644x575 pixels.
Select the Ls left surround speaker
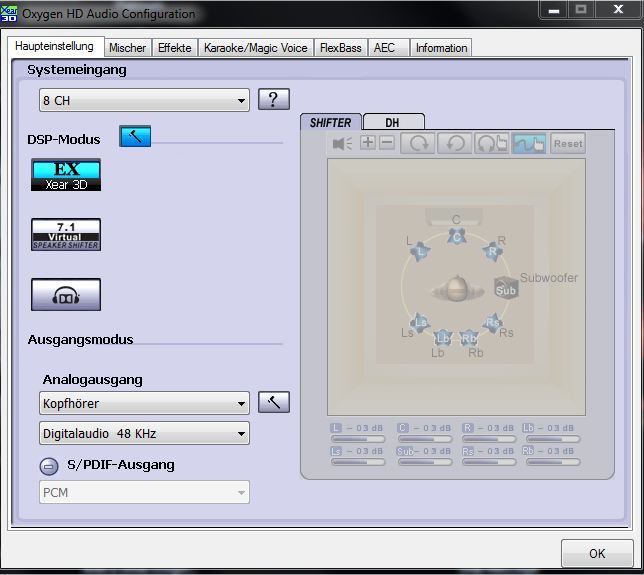(x=420, y=322)
